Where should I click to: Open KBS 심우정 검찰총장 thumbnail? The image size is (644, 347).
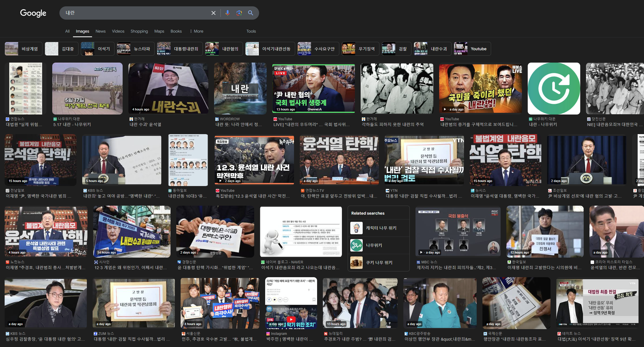tap(46, 303)
